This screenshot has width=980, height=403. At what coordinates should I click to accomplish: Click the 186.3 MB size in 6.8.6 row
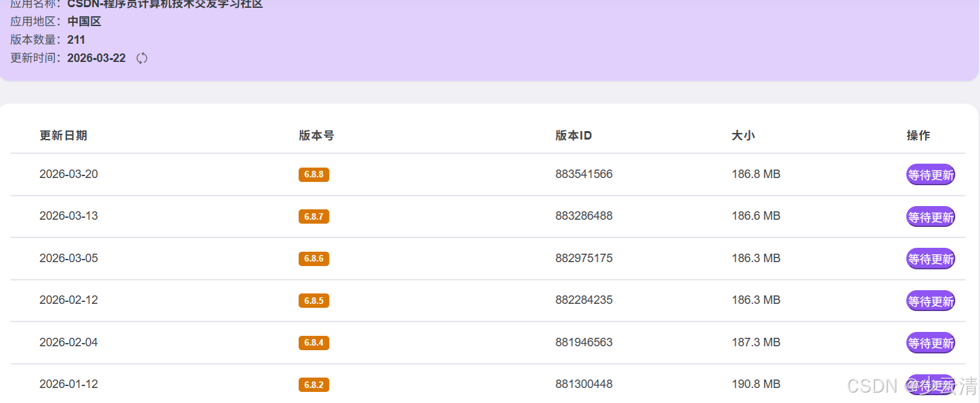(756, 258)
